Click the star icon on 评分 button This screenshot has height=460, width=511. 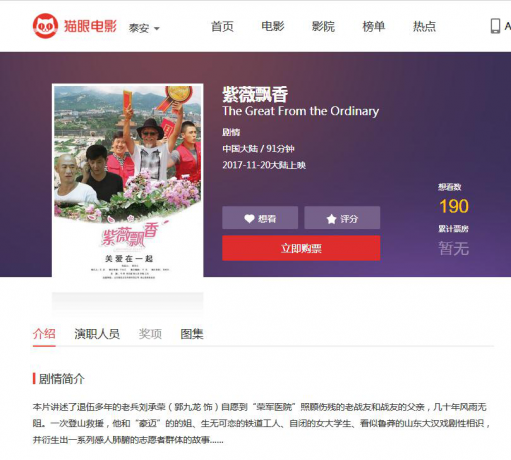(331, 219)
